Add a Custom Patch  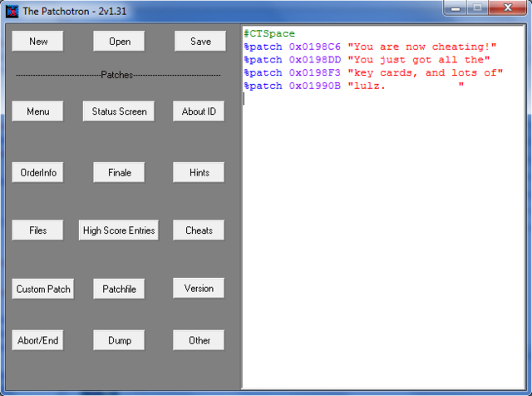click(x=43, y=290)
